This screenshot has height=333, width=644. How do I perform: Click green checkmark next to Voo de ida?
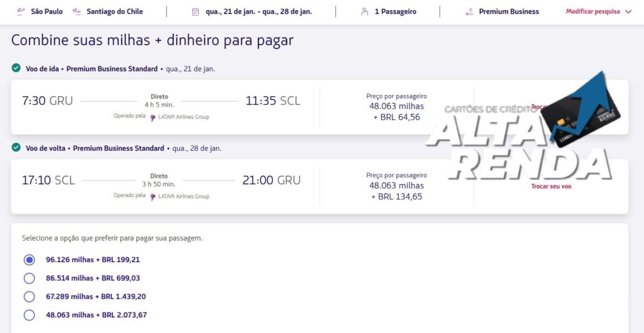click(16, 68)
